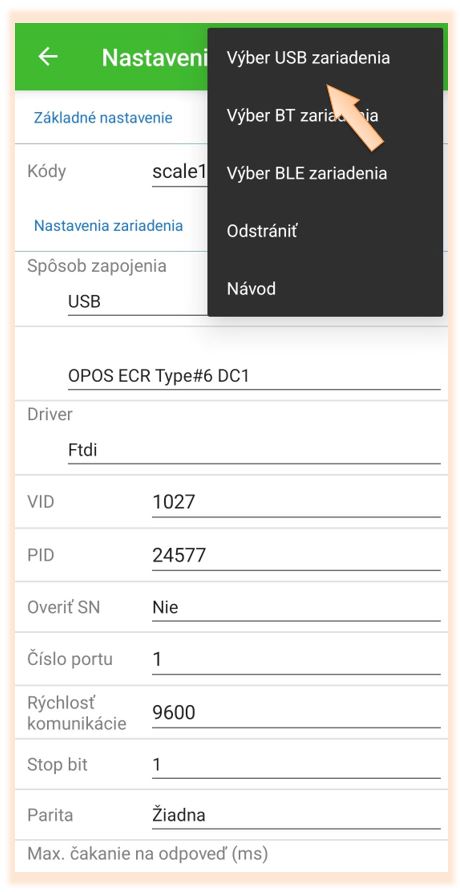This screenshot has width=460, height=892.
Task: Edit the VID field 1027
Action: point(296,502)
